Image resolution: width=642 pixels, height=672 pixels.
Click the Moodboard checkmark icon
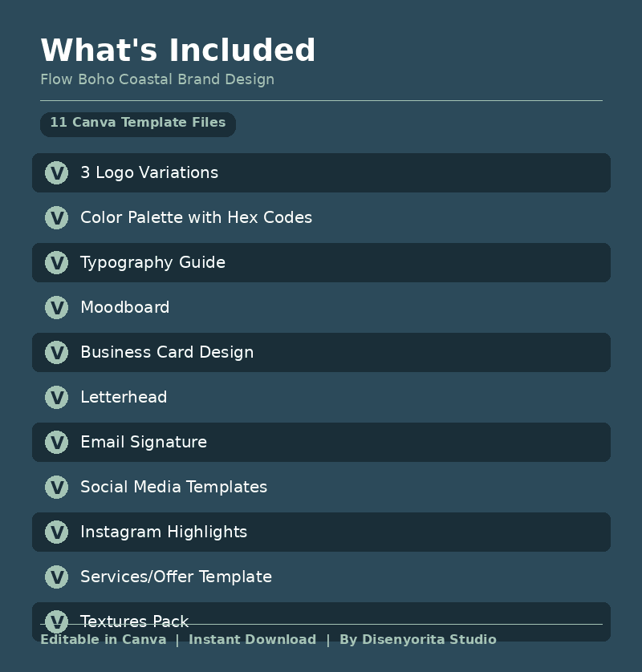coord(56,307)
